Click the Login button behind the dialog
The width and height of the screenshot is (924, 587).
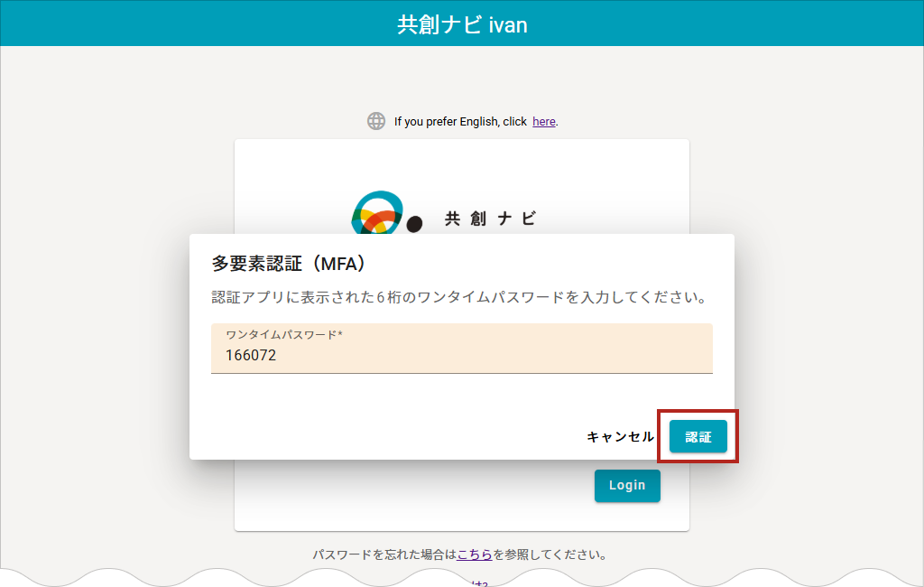(627, 486)
